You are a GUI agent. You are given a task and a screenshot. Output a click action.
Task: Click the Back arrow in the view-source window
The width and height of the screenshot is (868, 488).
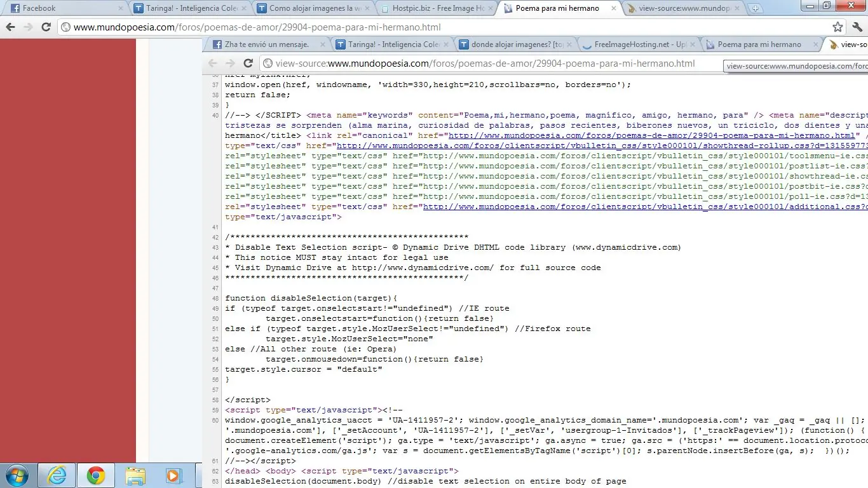click(213, 63)
